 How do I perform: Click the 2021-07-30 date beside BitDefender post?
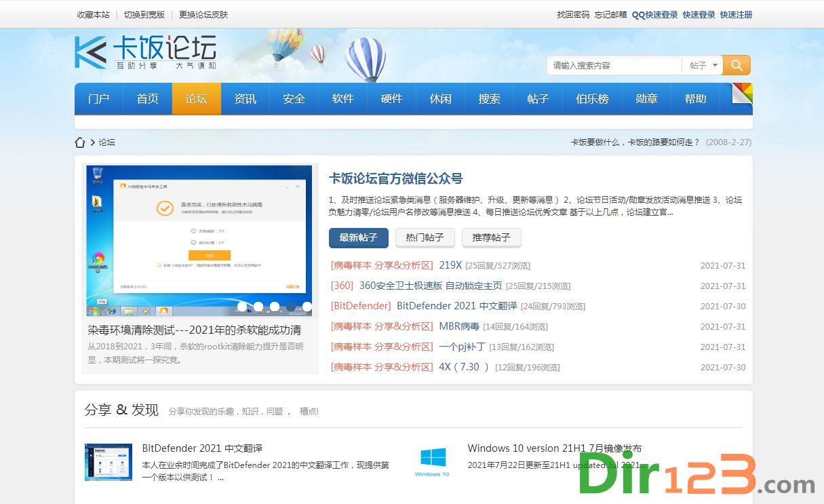[723, 307]
